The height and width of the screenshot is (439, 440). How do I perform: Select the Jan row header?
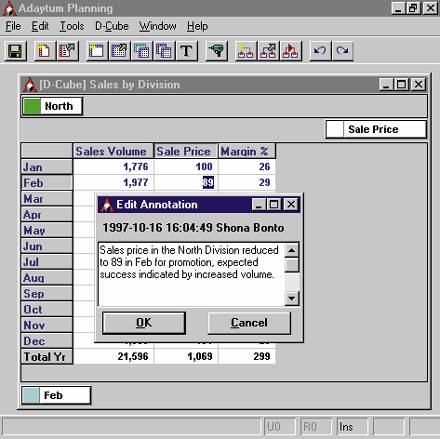pos(47,167)
